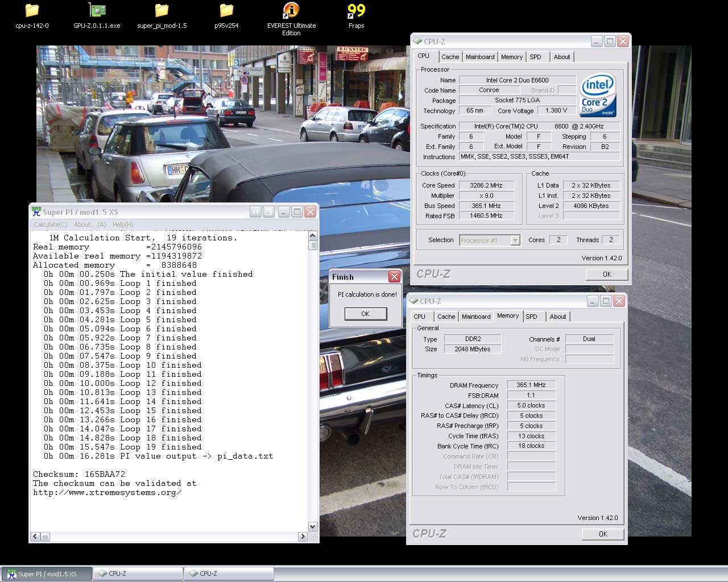
Task: Click the FSB:DRAM ratio value 1:1
Action: 531,395
